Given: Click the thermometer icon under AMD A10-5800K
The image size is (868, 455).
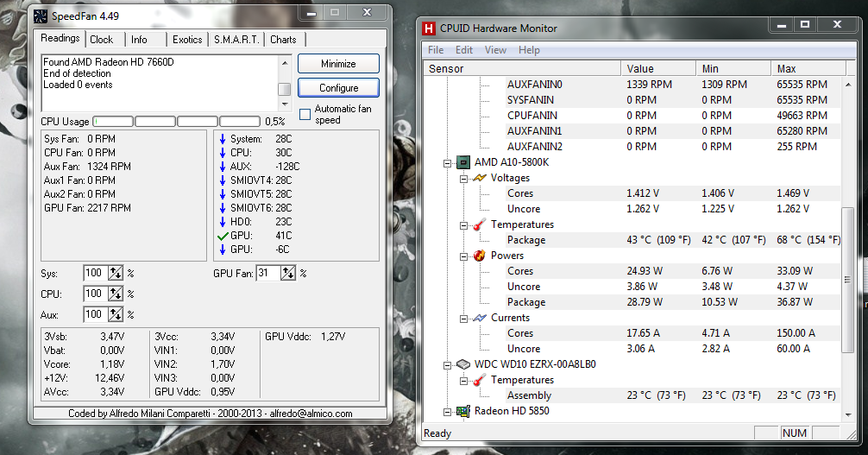Looking at the screenshot, I should pyautogui.click(x=480, y=224).
